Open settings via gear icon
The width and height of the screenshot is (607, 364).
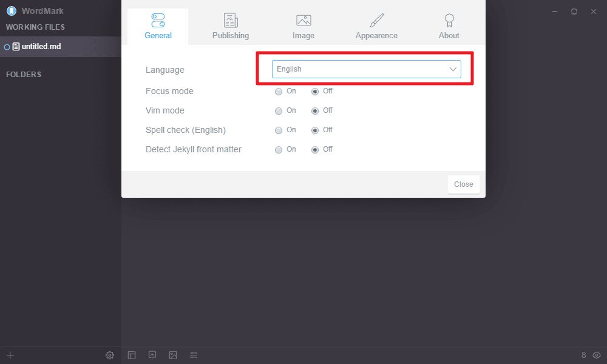tap(110, 355)
